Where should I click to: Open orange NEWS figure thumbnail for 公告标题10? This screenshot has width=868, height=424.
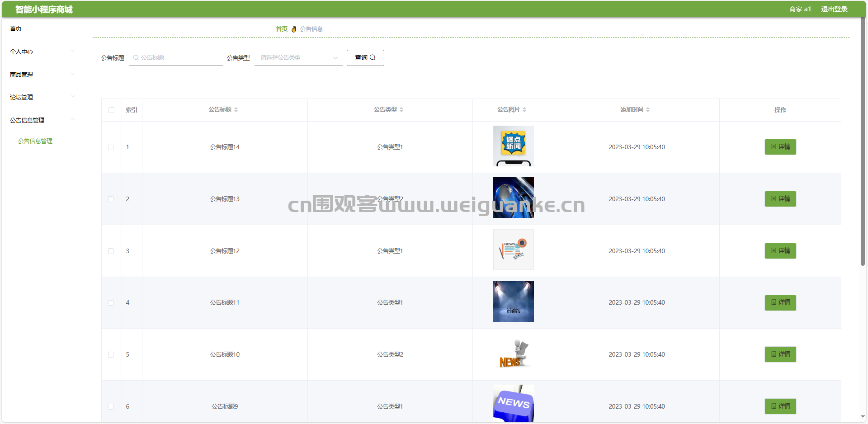(x=513, y=353)
